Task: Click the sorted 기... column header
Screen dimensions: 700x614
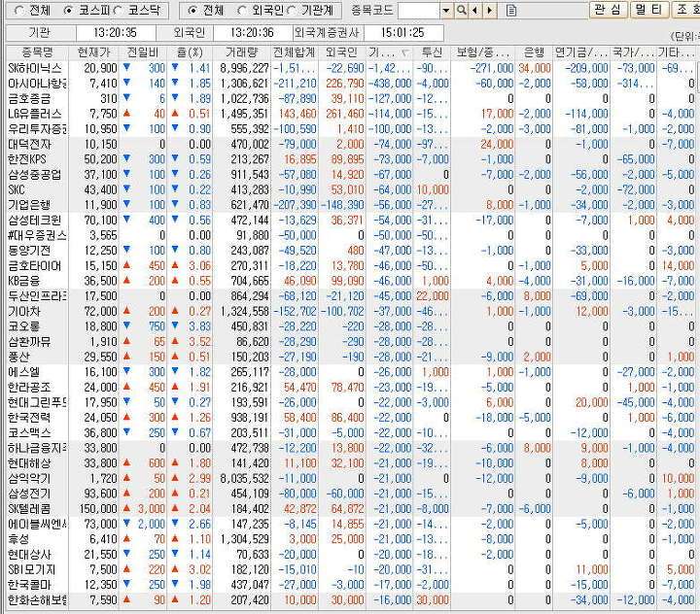Action: point(390,52)
